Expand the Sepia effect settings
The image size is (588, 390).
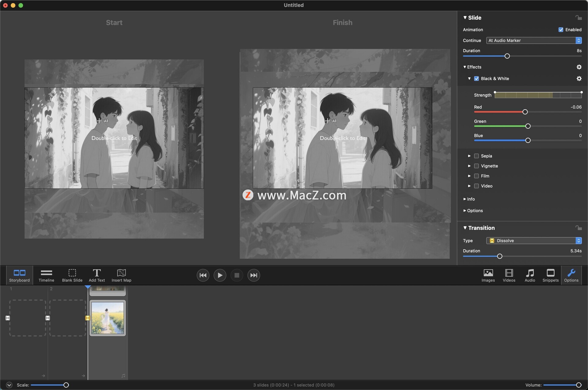tap(469, 156)
